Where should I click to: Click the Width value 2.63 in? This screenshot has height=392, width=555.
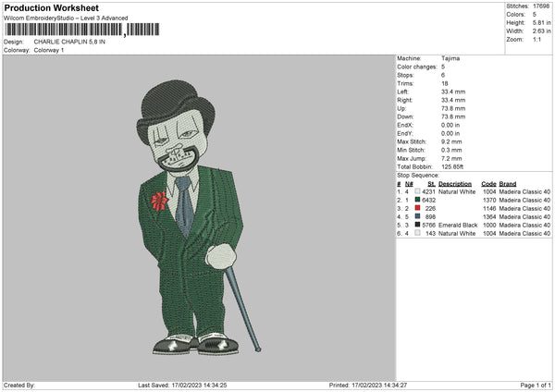coord(541,31)
